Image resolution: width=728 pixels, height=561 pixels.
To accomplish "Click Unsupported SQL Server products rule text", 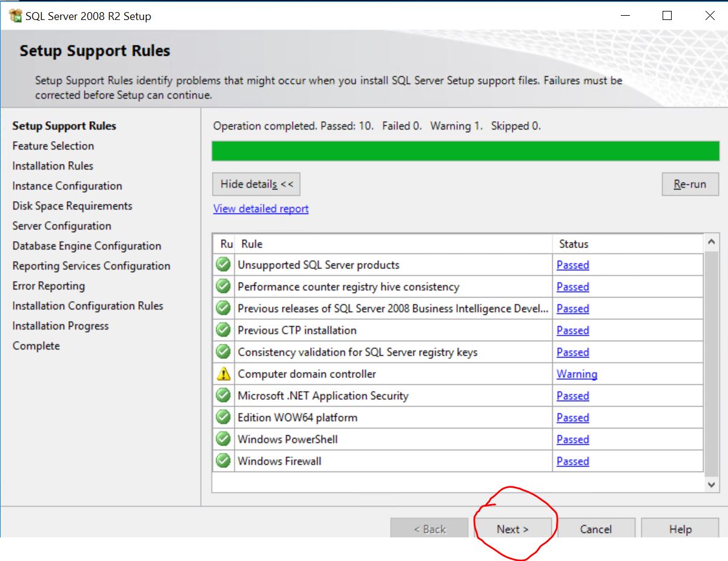I will (x=319, y=265).
